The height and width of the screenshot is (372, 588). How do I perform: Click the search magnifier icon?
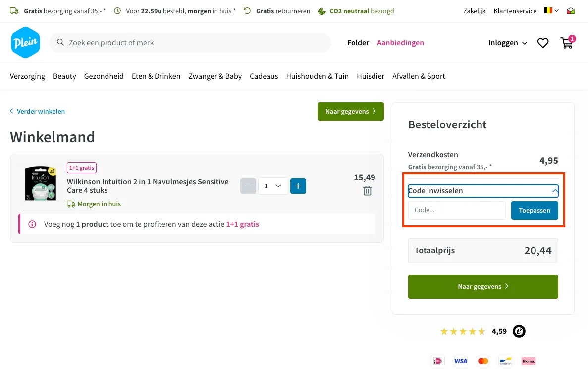(60, 43)
